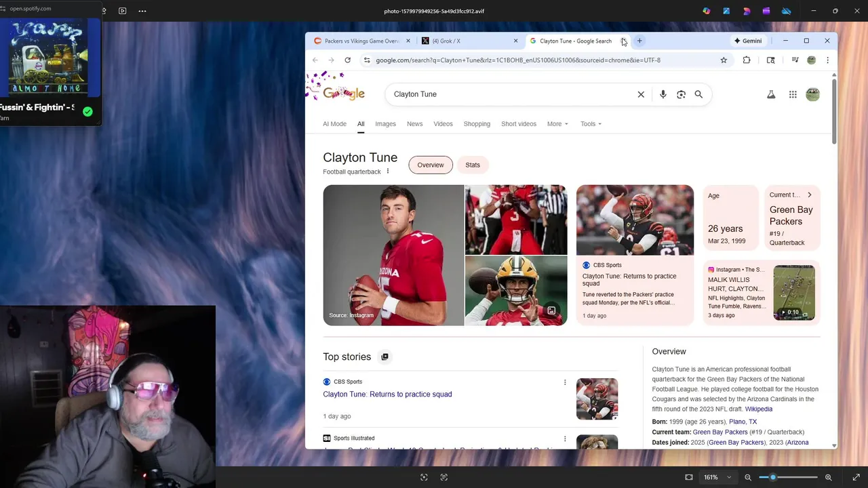Image resolution: width=868 pixels, height=488 pixels.
Task: Open a new Chrome tab
Action: click(x=639, y=41)
